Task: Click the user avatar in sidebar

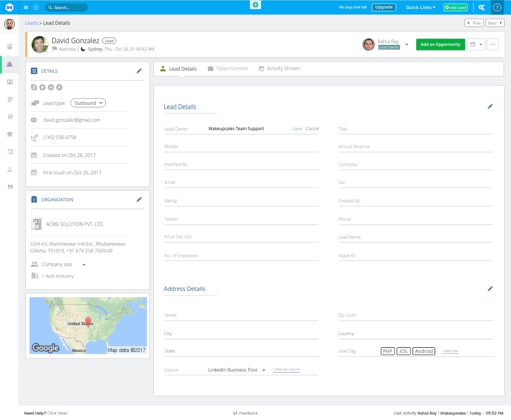Action: pyautogui.click(x=9, y=24)
